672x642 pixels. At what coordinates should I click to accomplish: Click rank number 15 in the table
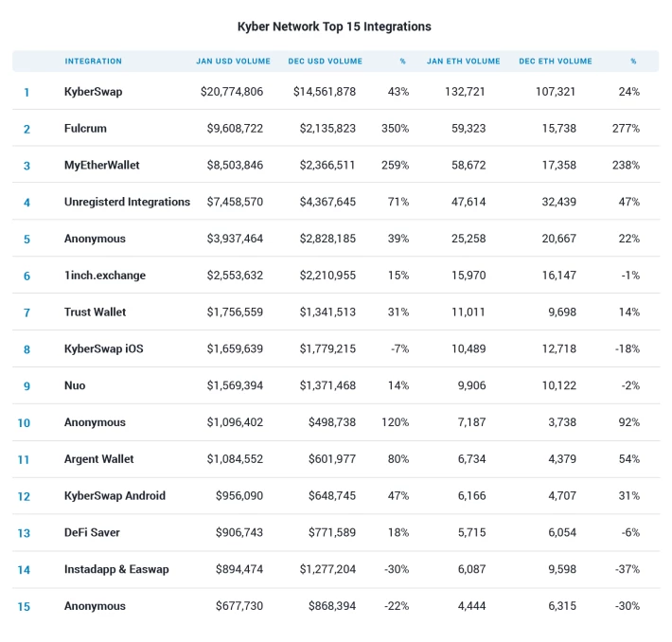[24, 606]
